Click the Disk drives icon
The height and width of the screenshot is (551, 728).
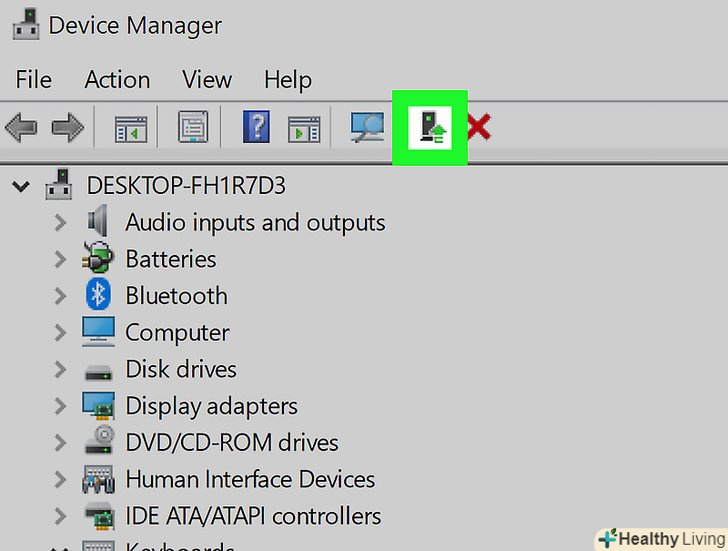[x=98, y=372]
